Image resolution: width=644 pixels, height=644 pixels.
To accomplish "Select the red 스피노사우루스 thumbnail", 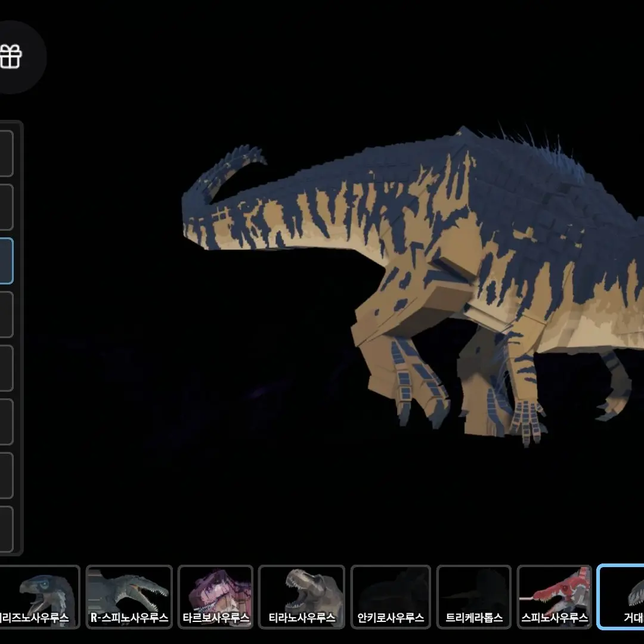I will (x=555, y=596).
